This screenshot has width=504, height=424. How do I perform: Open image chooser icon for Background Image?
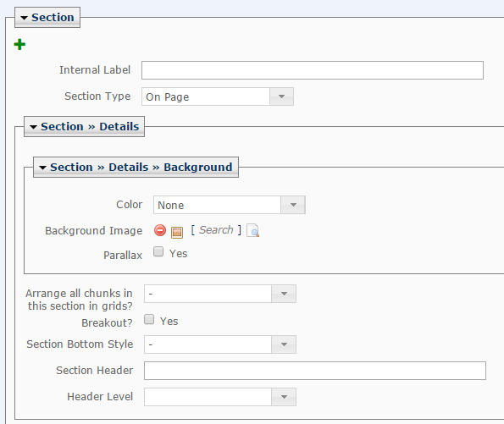coord(177,232)
